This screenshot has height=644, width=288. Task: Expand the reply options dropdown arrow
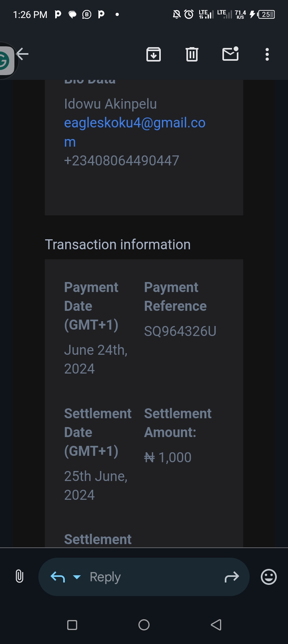coord(77,577)
